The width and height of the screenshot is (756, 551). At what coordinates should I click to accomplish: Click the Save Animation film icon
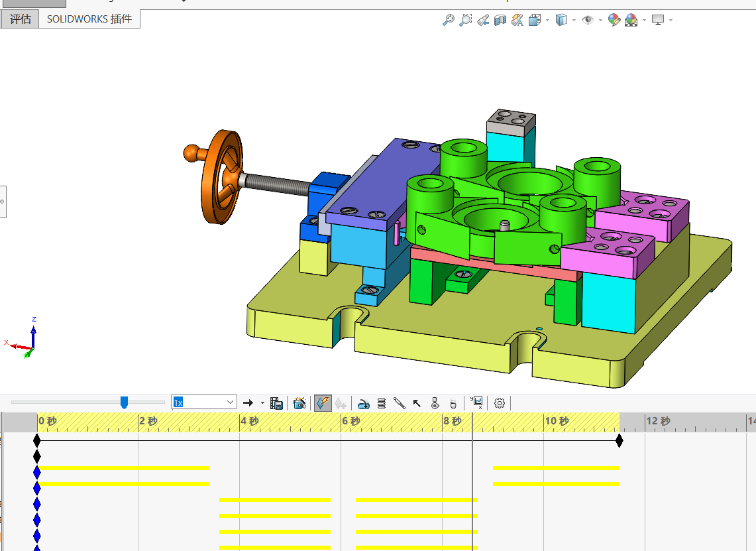point(276,403)
